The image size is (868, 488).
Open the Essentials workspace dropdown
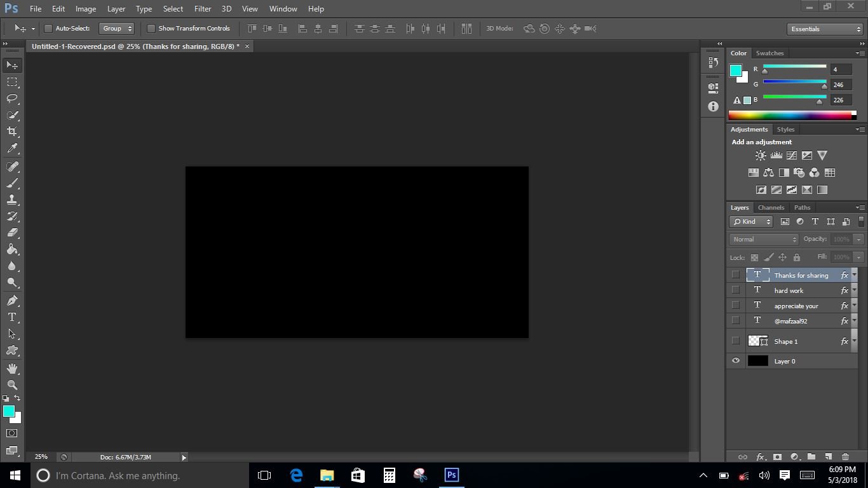825,29
